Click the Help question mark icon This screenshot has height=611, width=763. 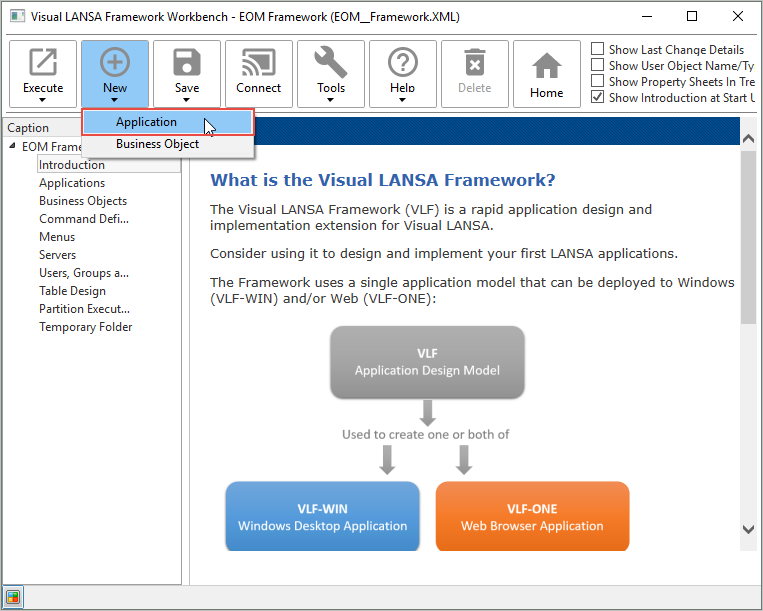tap(402, 62)
